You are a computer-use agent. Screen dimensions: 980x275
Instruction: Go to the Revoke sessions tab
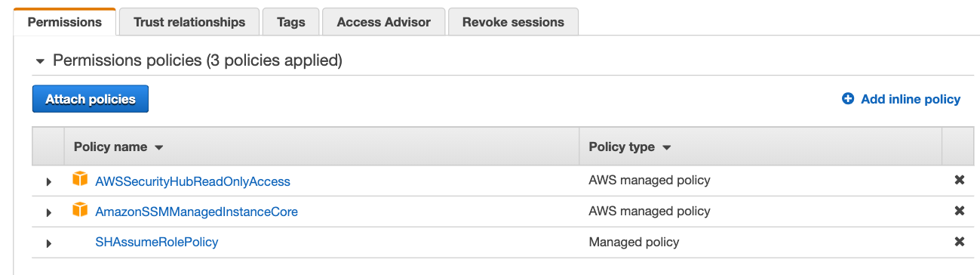pyautogui.click(x=513, y=22)
